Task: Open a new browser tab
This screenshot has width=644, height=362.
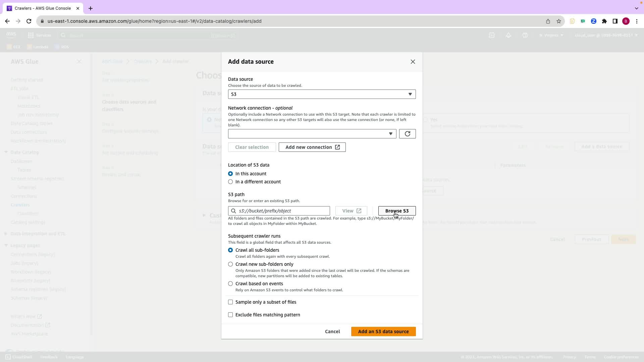Action: click(91, 8)
